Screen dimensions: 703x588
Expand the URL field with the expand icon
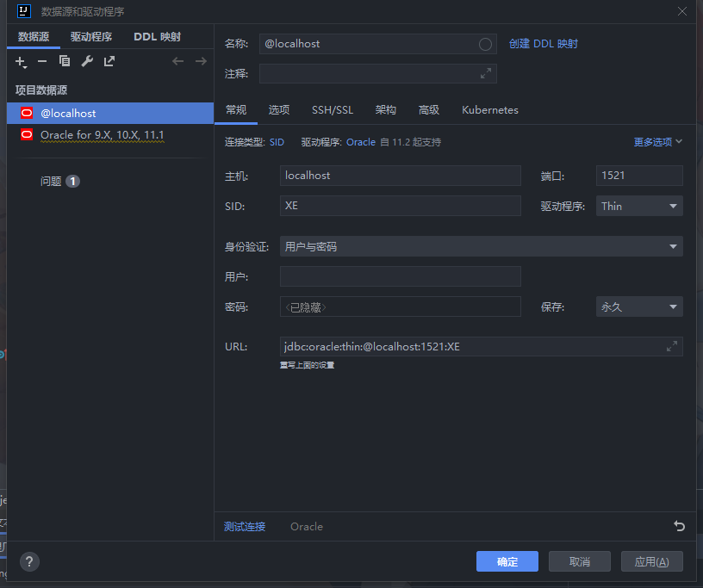672,346
